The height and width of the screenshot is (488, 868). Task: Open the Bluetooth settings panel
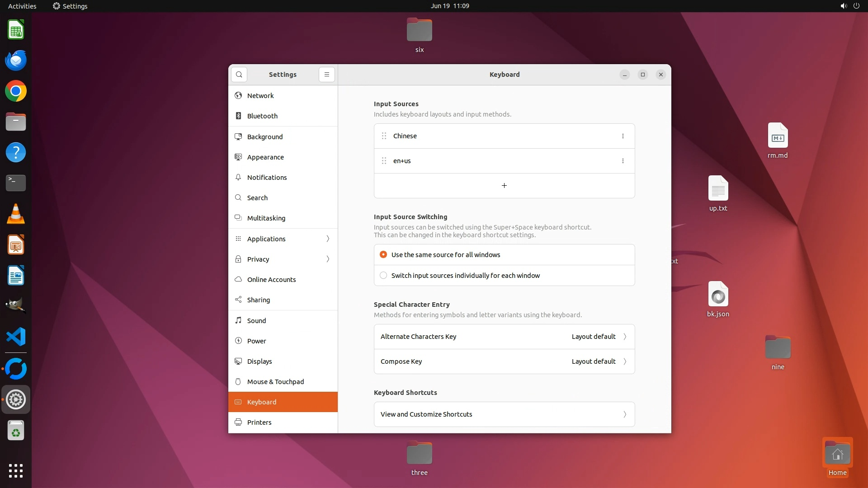262,116
